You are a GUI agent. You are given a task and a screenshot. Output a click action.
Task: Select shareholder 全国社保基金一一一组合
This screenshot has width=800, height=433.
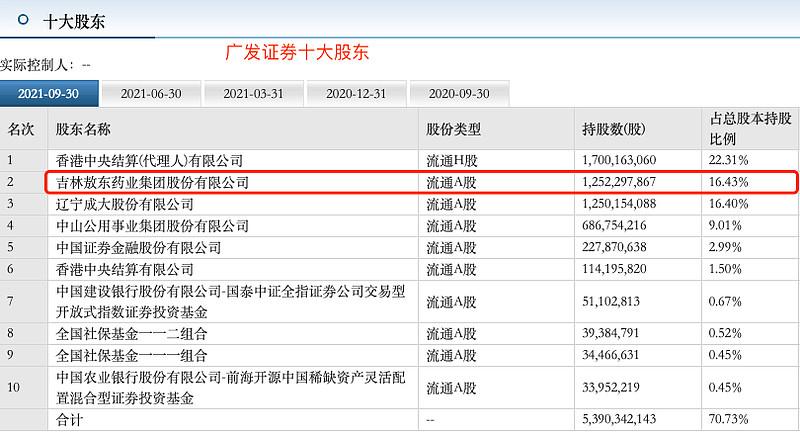pos(132,355)
